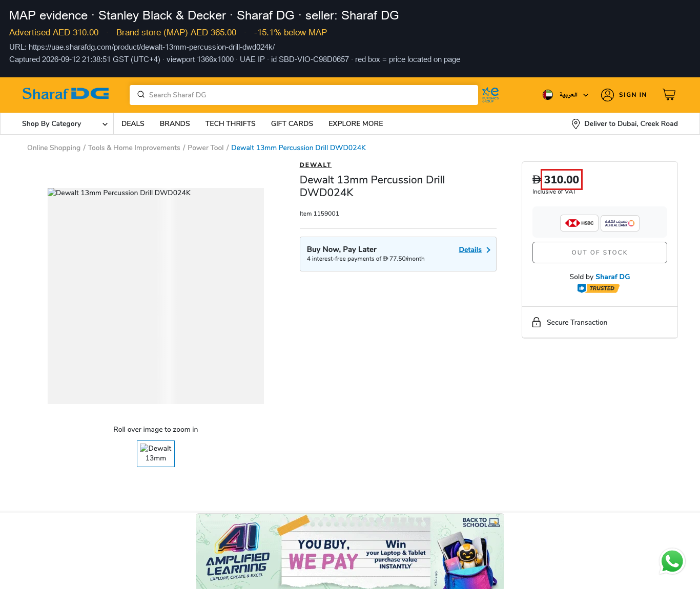The width and height of the screenshot is (700, 589).
Task: Click the Inclusive of VAT note
Action: (x=554, y=192)
